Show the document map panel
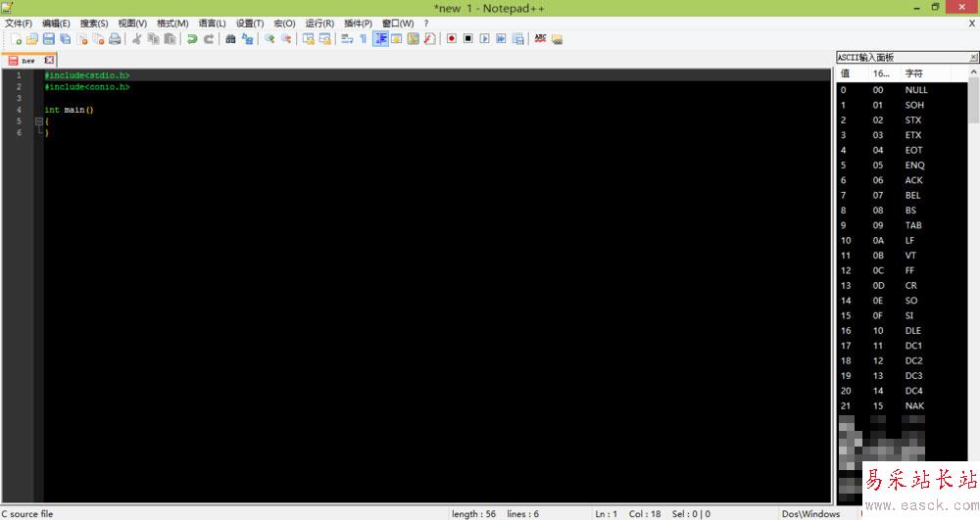980x520 pixels. click(414, 39)
